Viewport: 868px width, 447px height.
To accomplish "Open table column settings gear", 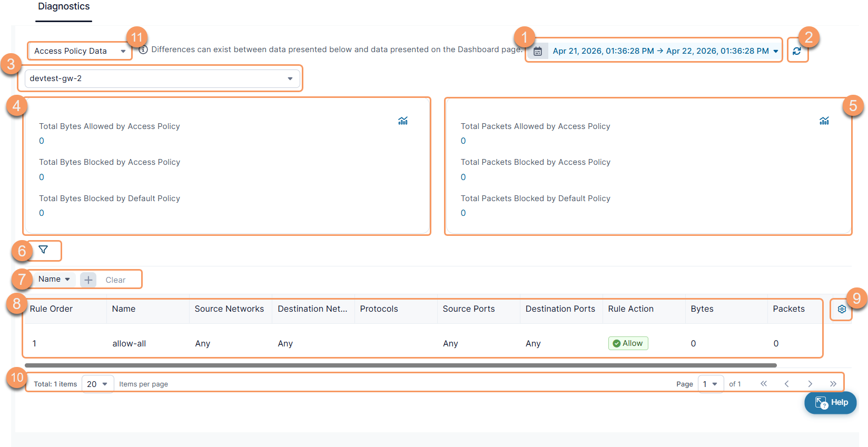I will coord(842,309).
